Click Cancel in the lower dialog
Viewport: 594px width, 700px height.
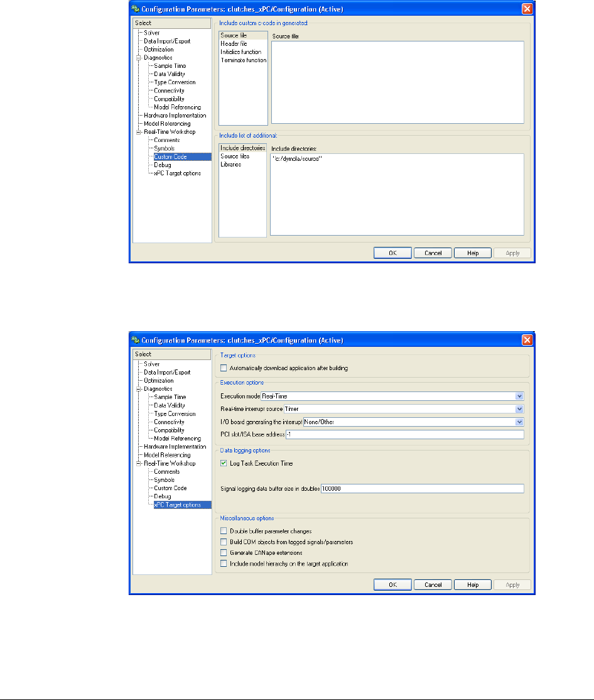coord(433,585)
